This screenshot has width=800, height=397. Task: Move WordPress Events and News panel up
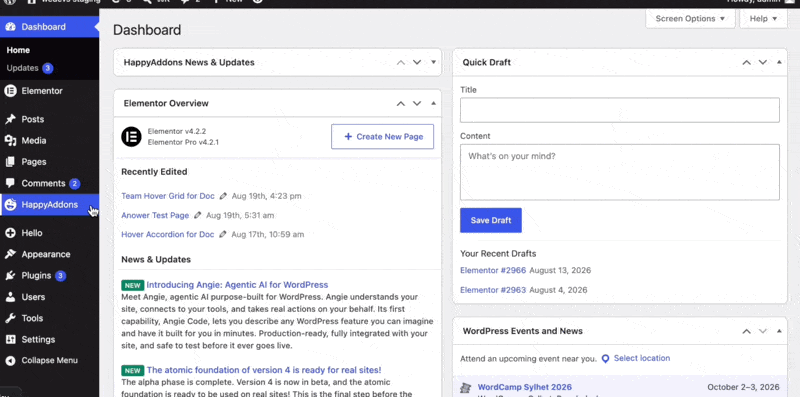click(x=746, y=331)
